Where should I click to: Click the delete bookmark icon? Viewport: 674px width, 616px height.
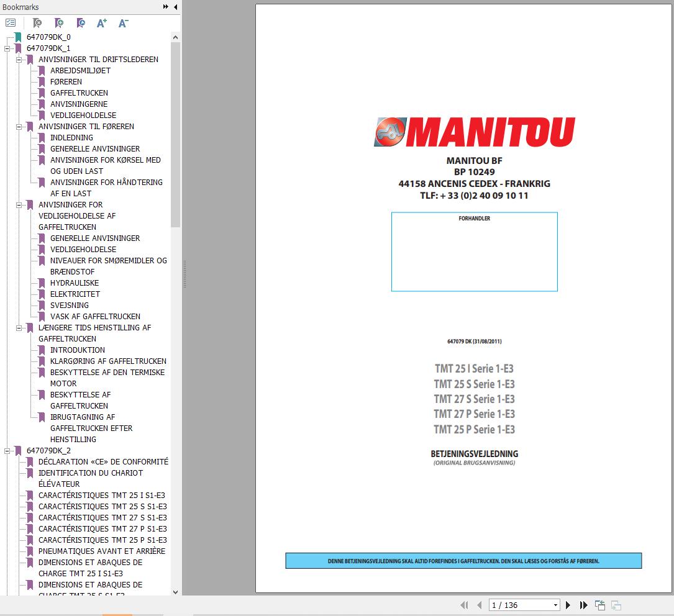pyautogui.click(x=37, y=23)
